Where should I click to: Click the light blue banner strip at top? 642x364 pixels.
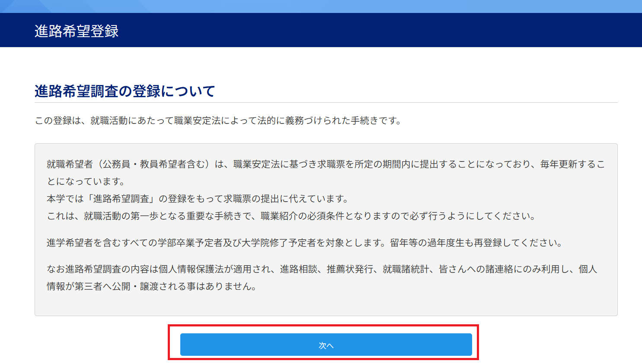[x=321, y=6]
